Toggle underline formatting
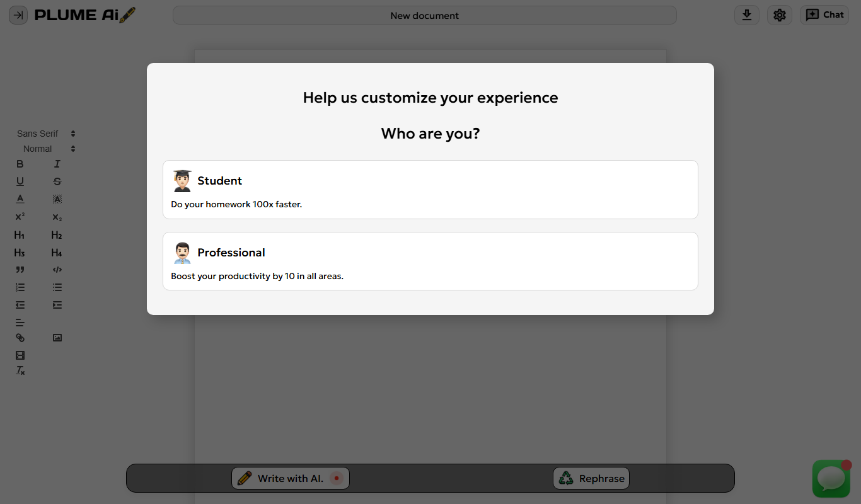This screenshot has height=504, width=861. (x=20, y=181)
